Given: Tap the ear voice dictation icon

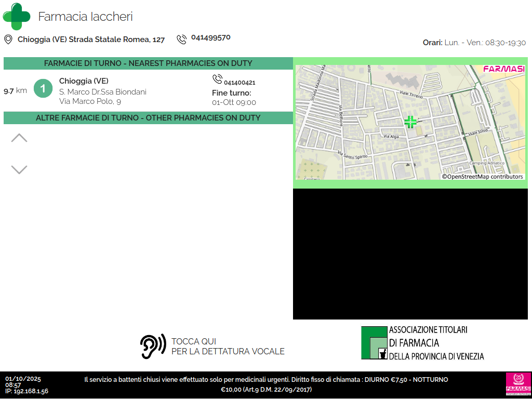Looking at the screenshot, I should [153, 347].
